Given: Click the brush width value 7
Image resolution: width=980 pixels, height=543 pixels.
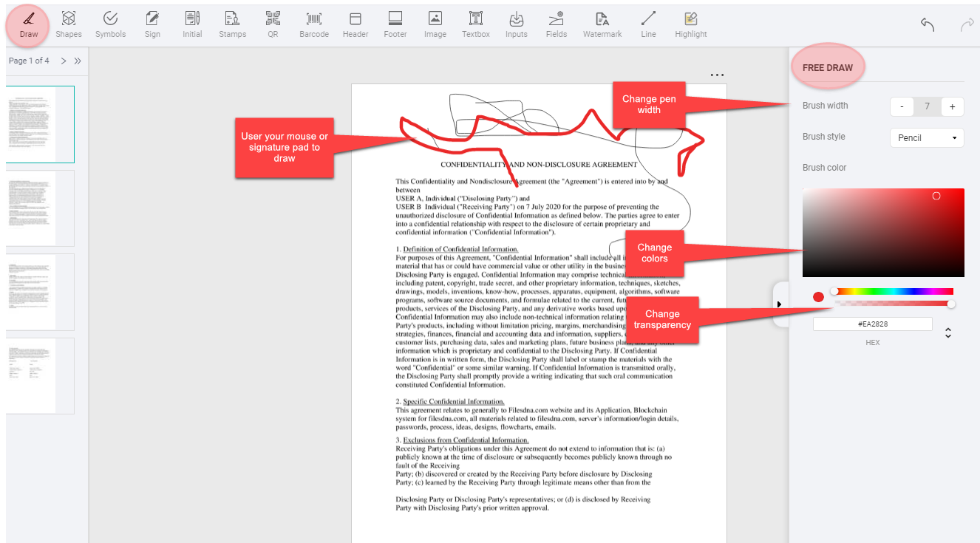Looking at the screenshot, I should point(928,106).
